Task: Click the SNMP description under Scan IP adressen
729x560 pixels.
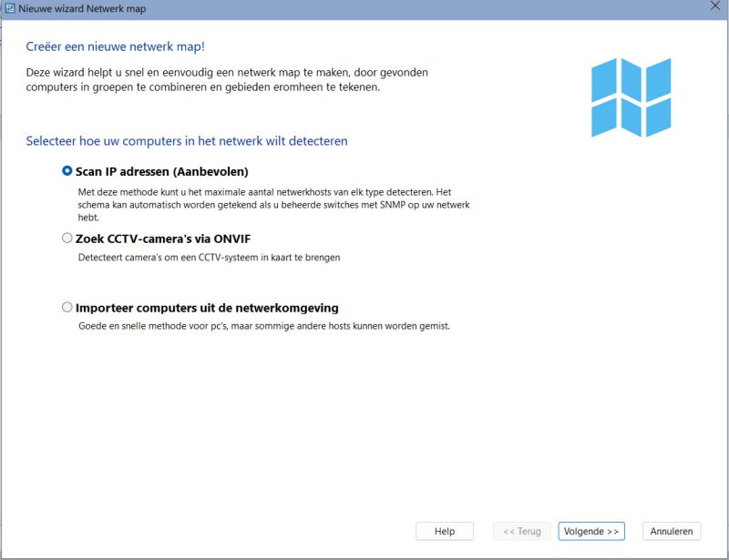Action: click(x=273, y=205)
